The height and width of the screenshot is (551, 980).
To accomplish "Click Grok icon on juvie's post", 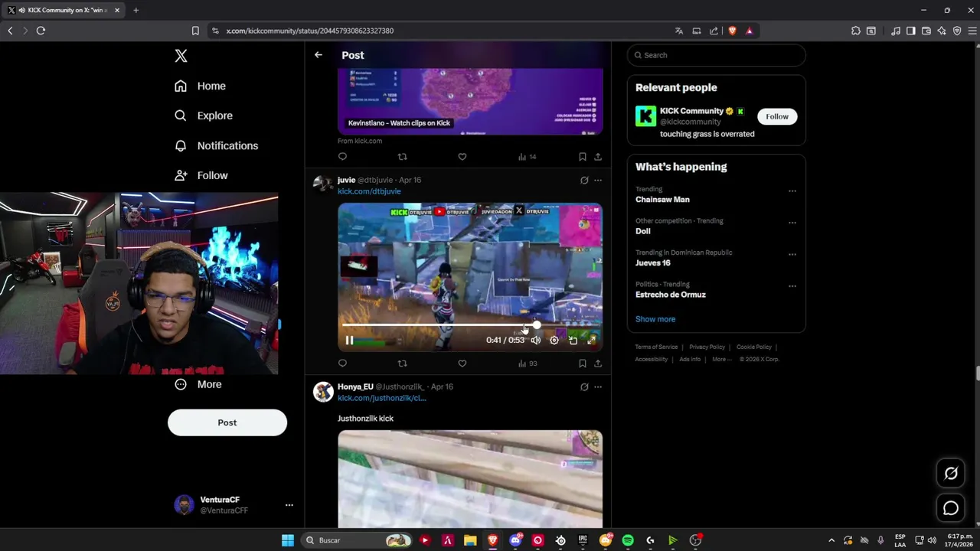I will click(x=584, y=181).
